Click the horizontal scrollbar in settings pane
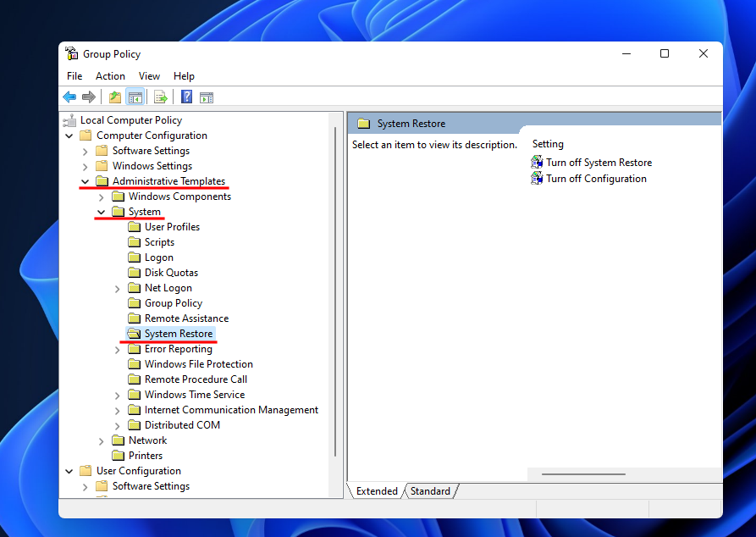756x537 pixels. click(583, 474)
